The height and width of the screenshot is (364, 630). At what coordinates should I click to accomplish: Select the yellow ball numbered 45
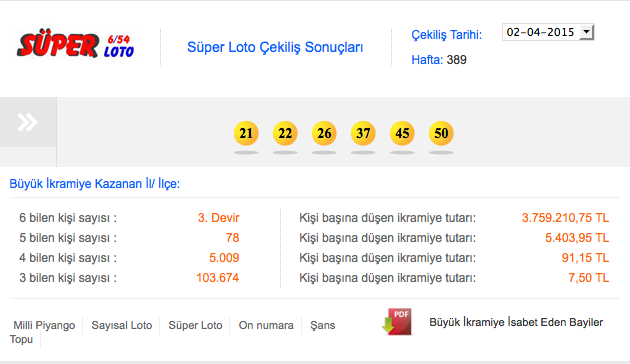pyautogui.click(x=402, y=133)
